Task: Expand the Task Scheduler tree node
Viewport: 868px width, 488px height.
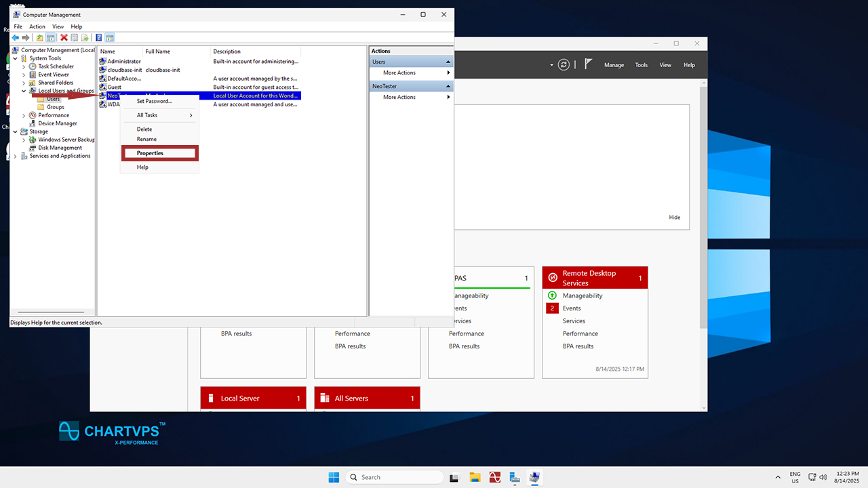Action: coord(24,66)
